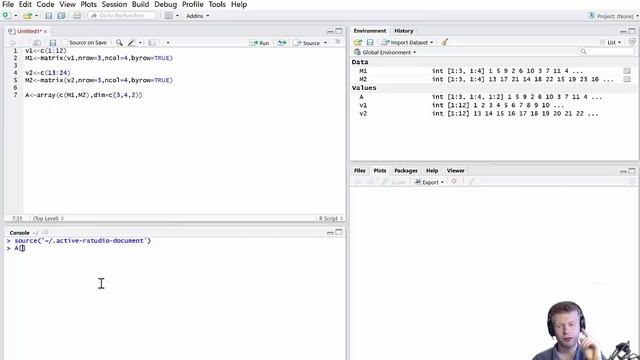Open the Import Dataset dropdown
The image size is (640, 360).
coord(407,42)
